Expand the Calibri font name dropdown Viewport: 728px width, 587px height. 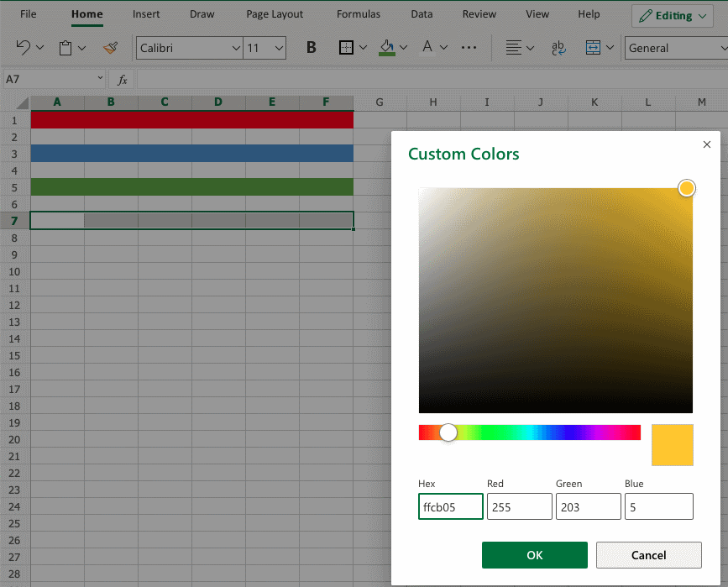pos(236,48)
